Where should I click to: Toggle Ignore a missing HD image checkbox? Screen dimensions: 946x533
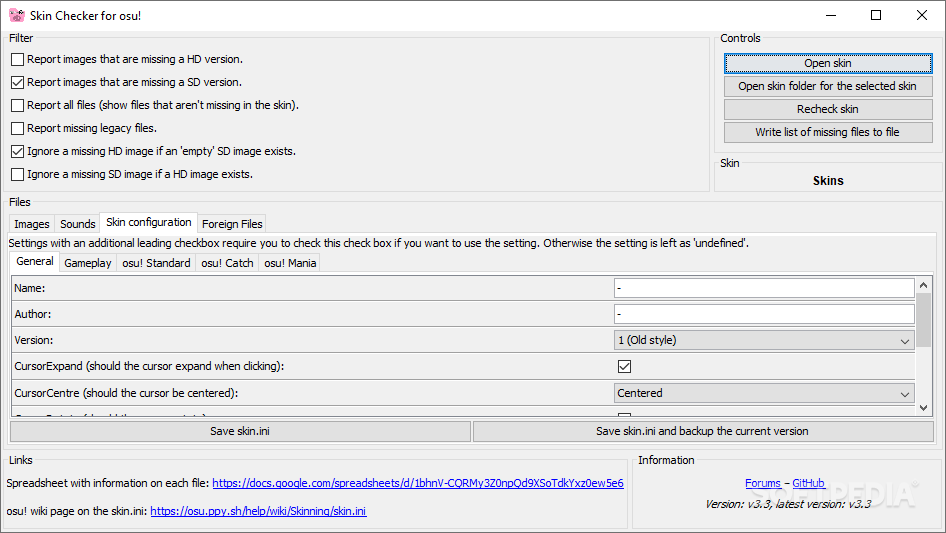tap(17, 151)
